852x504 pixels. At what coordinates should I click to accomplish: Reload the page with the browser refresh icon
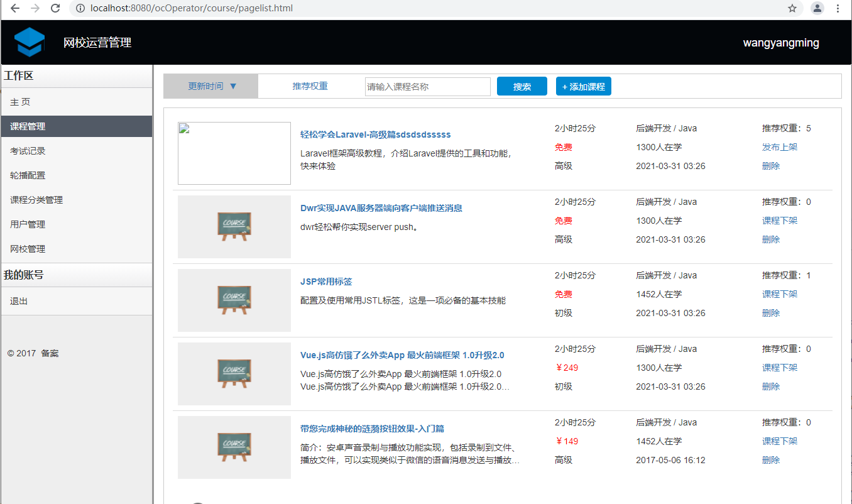coord(55,9)
